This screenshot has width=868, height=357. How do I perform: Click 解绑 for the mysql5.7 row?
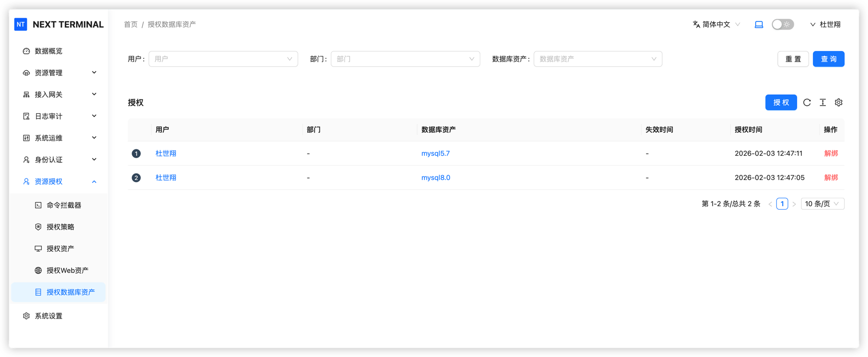click(x=830, y=153)
